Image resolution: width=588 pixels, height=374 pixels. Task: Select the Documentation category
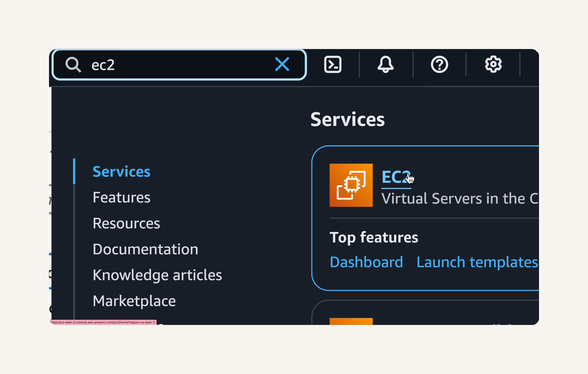point(145,249)
